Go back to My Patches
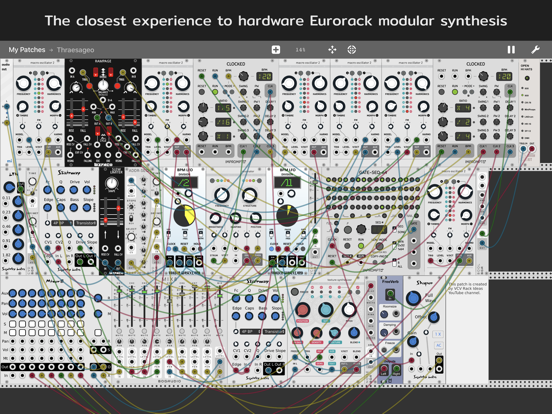The width and height of the screenshot is (552, 414). click(x=27, y=50)
